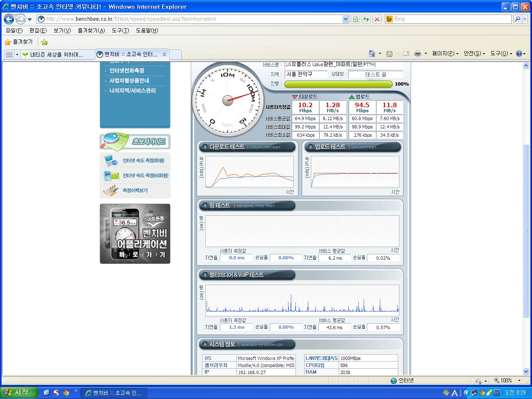The height and width of the screenshot is (399, 532).
Task: Refresh the page with the green arrows icon
Action: pyautogui.click(x=366, y=19)
